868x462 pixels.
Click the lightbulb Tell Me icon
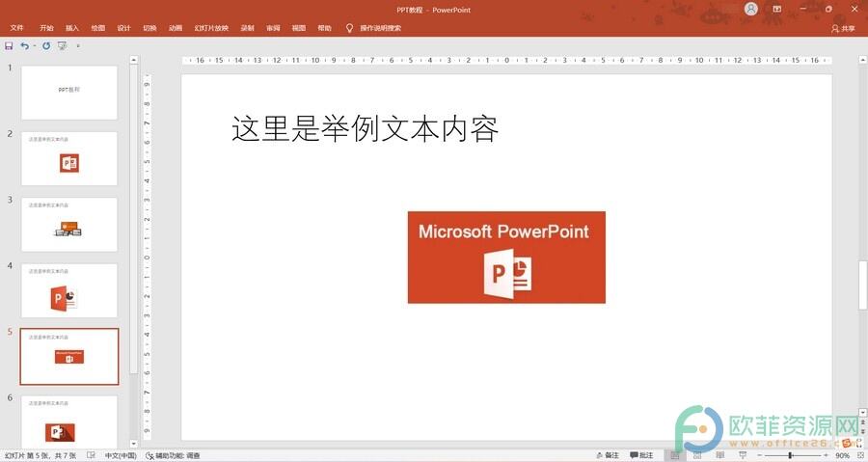tap(349, 28)
